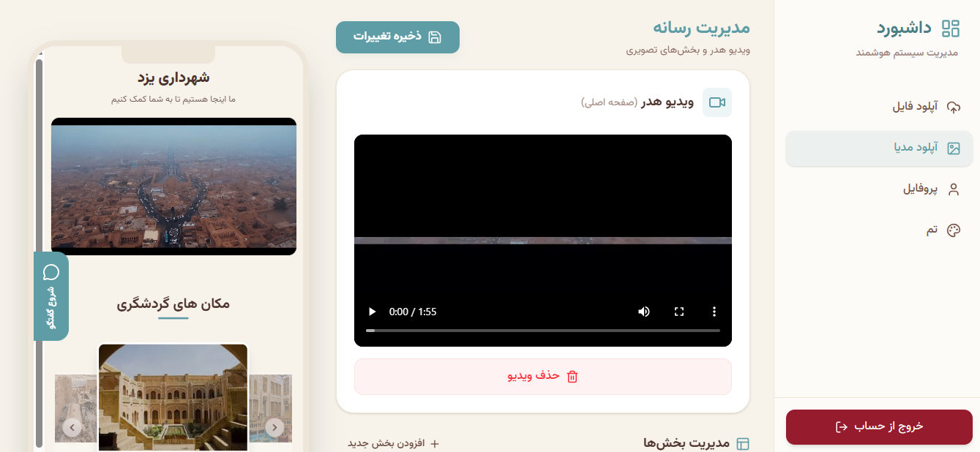Mute the header video audio
Image resolution: width=980 pixels, height=452 pixels.
(643, 311)
